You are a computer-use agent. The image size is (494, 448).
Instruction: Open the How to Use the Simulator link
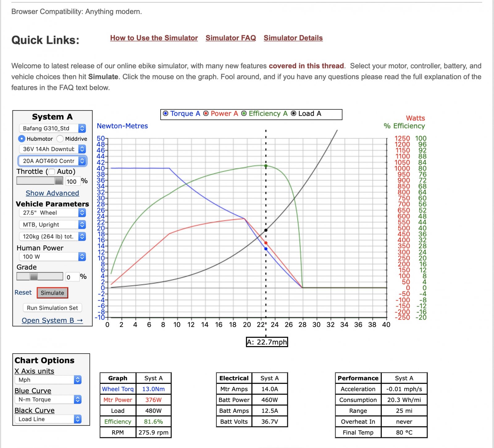154,38
